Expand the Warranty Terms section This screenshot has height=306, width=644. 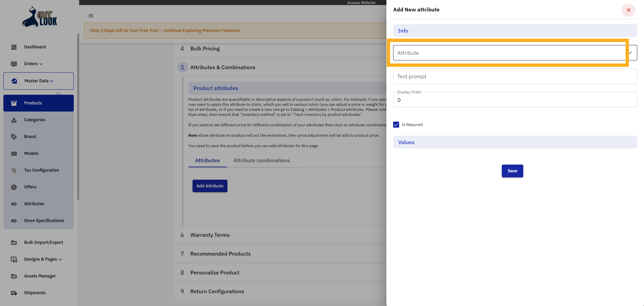coord(210,235)
